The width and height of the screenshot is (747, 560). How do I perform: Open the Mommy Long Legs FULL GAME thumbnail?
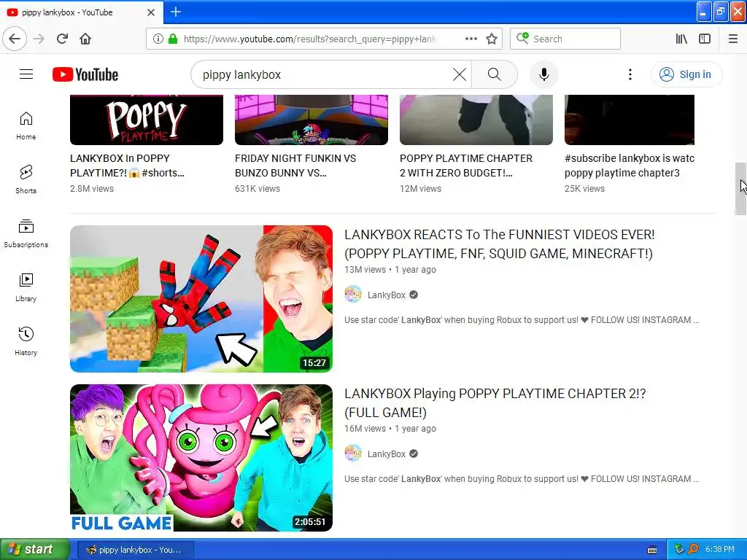coord(201,458)
